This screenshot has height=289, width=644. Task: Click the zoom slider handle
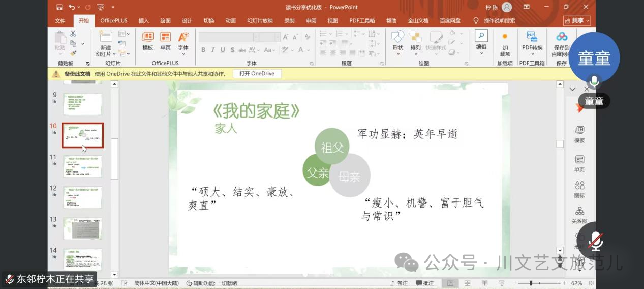coord(531,283)
